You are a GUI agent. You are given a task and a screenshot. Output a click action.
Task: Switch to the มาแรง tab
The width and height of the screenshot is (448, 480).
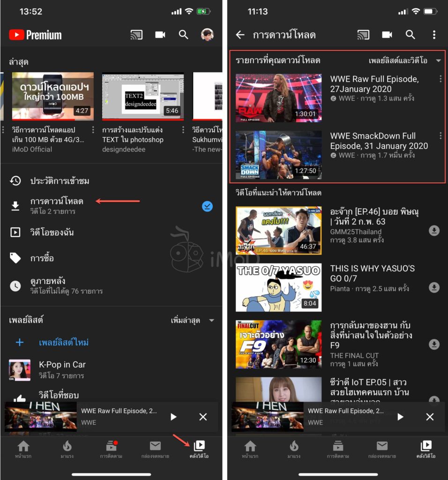pos(68,448)
